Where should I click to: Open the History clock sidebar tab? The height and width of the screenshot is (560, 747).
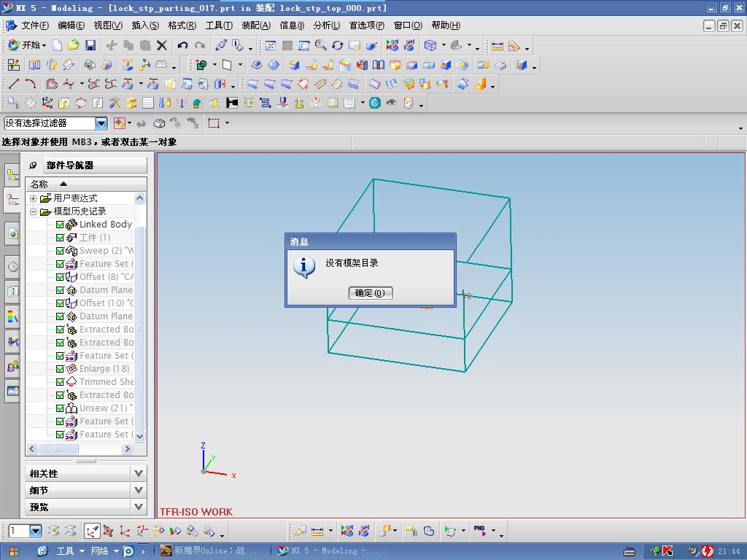click(12, 267)
